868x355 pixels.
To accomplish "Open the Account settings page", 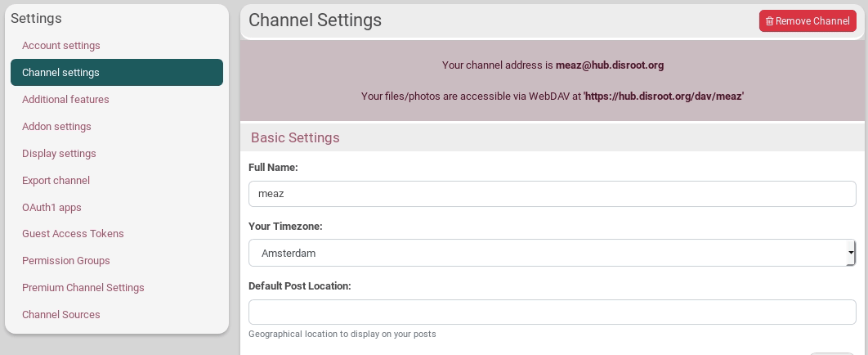I will [61, 46].
